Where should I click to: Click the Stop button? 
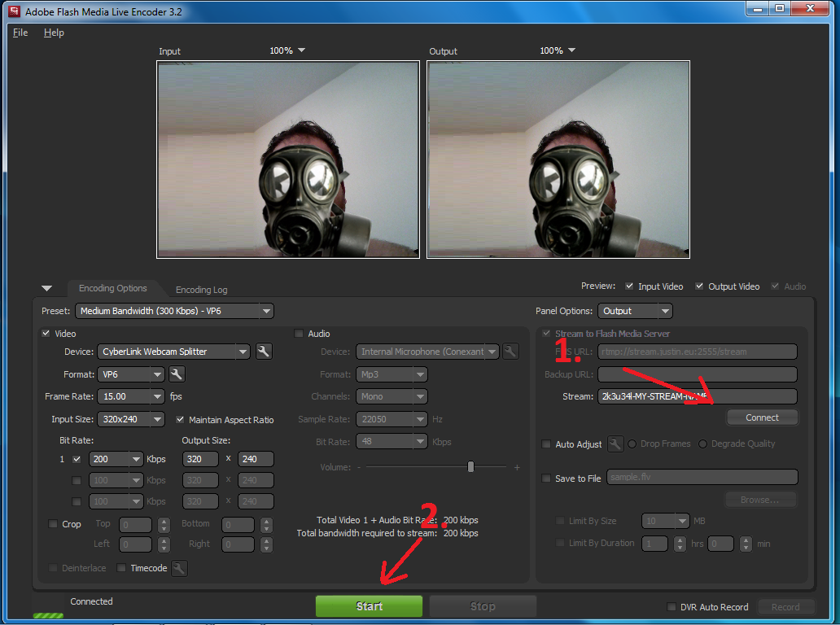point(482,606)
